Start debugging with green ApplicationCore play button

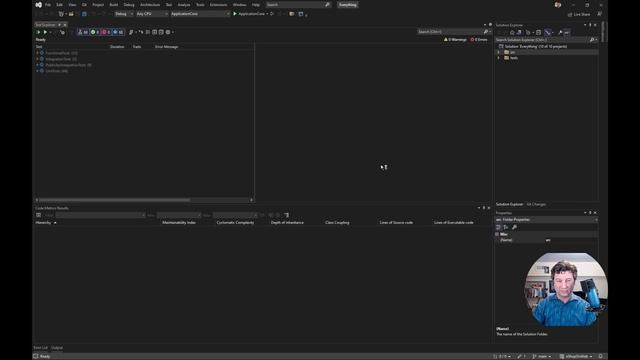249,14
